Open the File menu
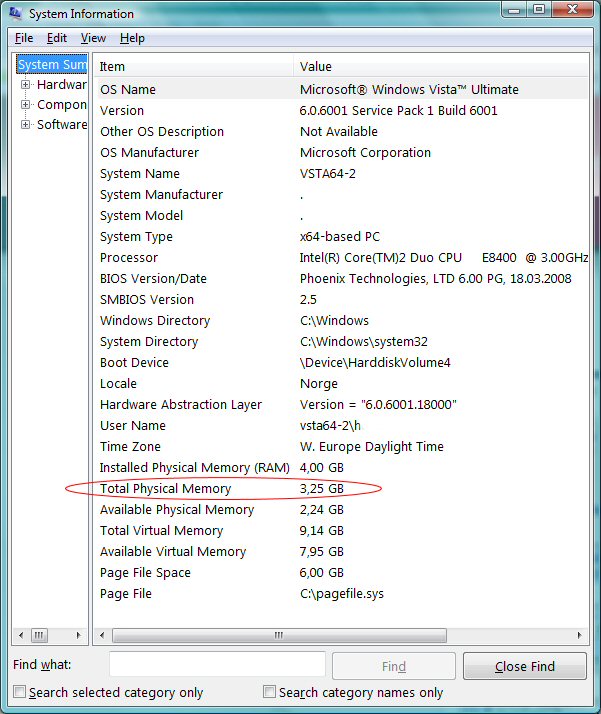Image resolution: width=601 pixels, height=714 pixels. (x=24, y=38)
